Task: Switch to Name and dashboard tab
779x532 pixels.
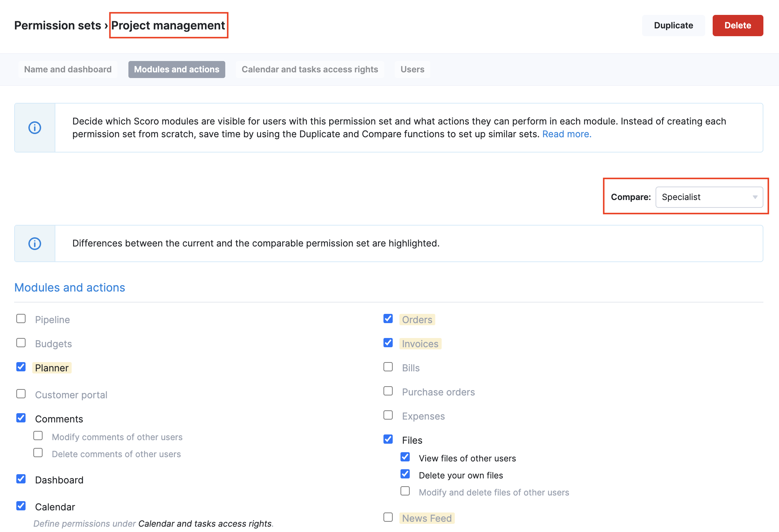Action: (x=68, y=70)
